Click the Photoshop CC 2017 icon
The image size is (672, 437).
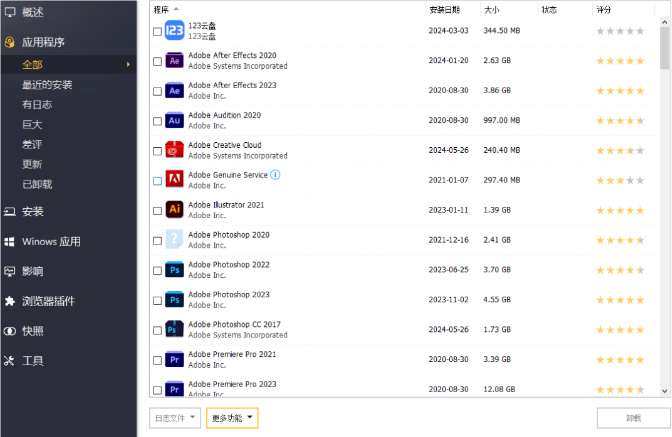pos(174,329)
